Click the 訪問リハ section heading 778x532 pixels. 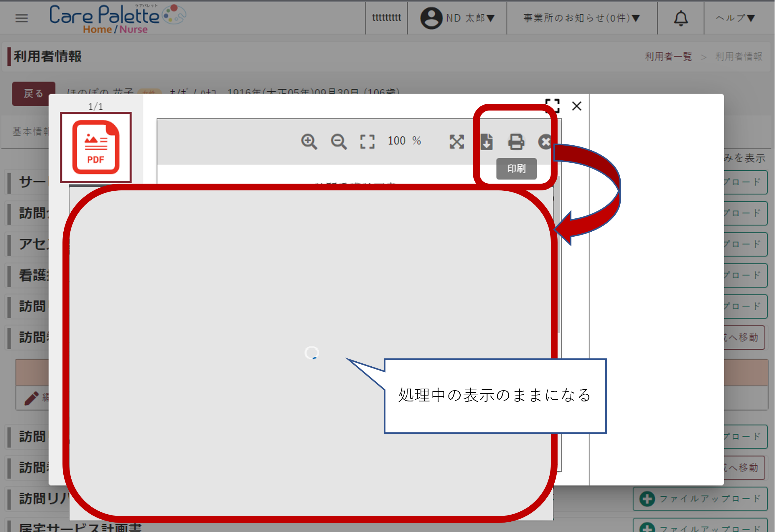[x=44, y=499]
